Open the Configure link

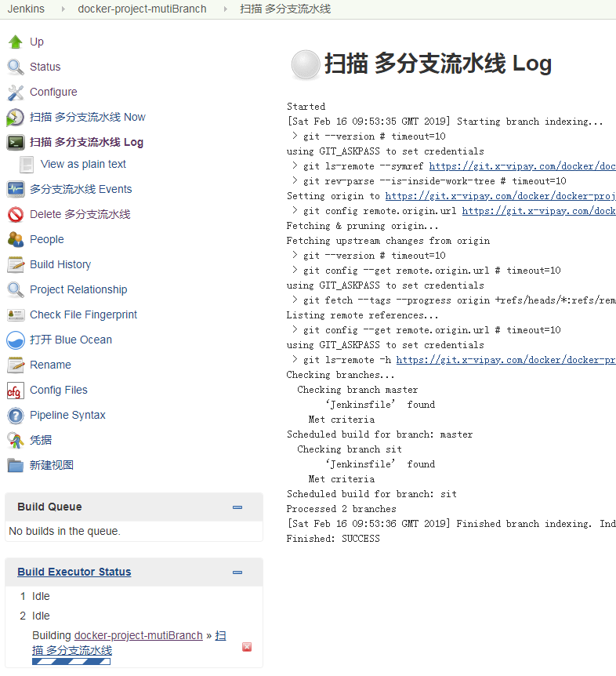click(x=53, y=92)
